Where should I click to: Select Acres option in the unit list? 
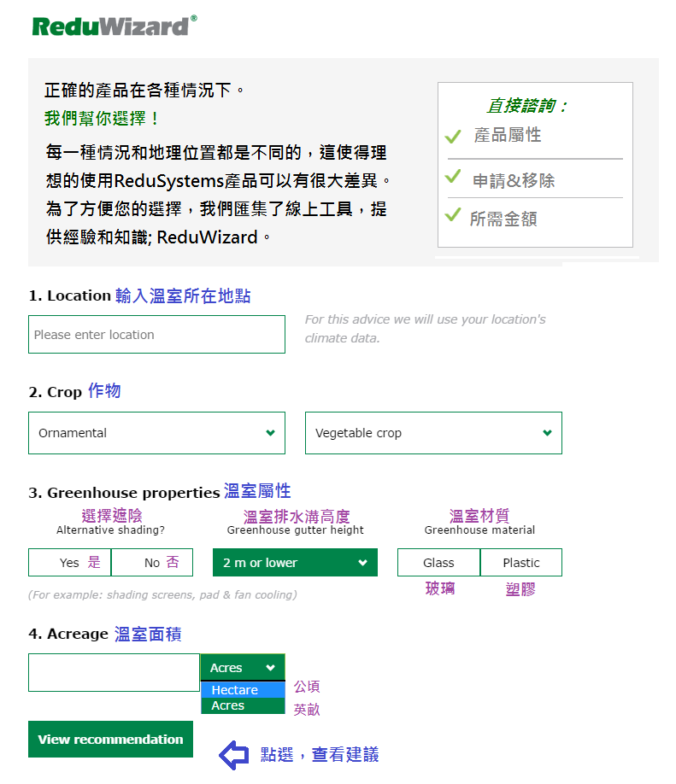[243, 705]
